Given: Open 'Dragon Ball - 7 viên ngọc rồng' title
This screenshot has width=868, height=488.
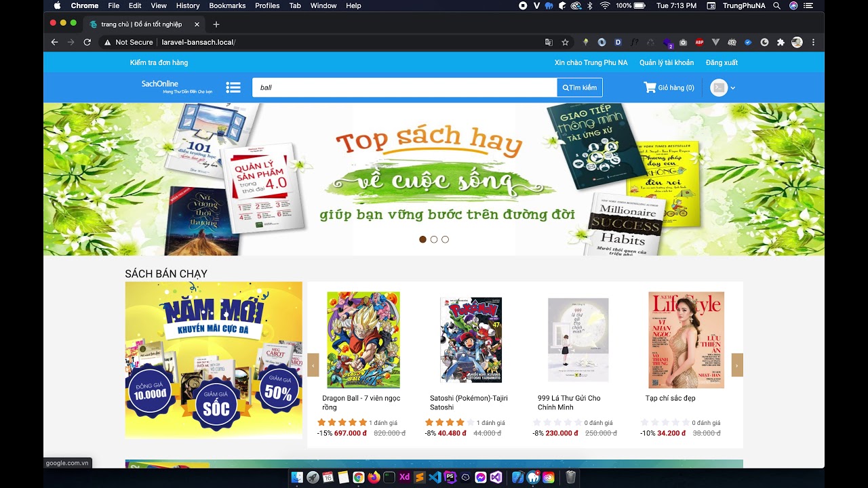Looking at the screenshot, I should pos(361,403).
